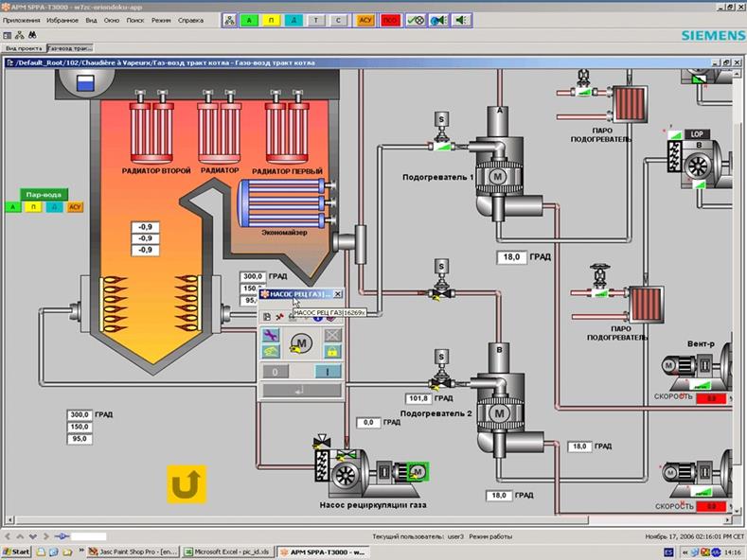Click the yellow padlock icon in faceplate
Image resolution: width=747 pixels, height=560 pixels.
[332, 351]
